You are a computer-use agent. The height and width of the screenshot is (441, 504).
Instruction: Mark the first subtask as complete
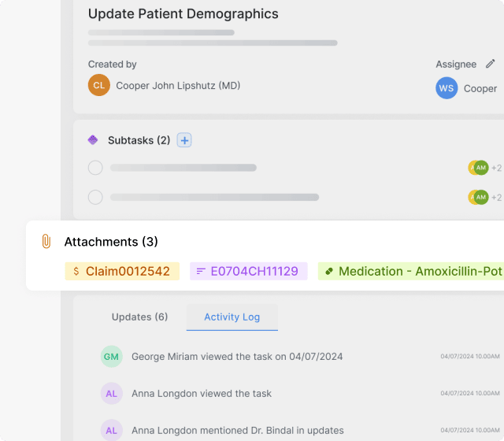pos(95,168)
